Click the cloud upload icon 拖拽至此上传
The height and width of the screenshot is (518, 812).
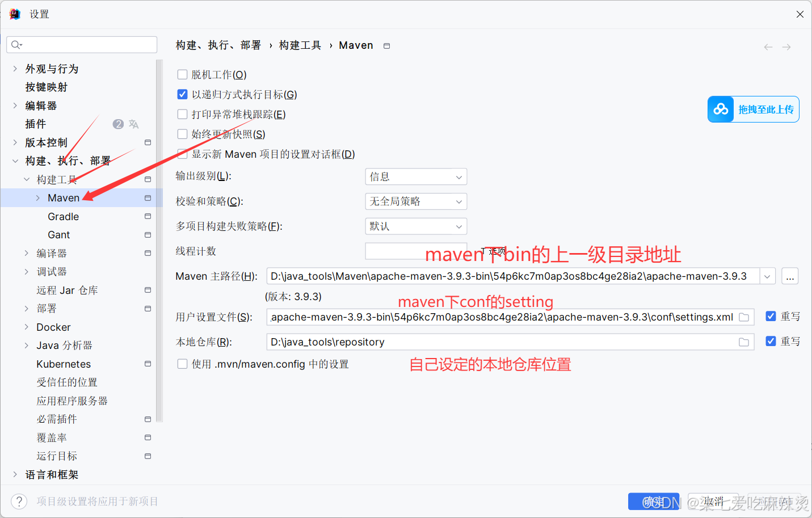pos(721,109)
